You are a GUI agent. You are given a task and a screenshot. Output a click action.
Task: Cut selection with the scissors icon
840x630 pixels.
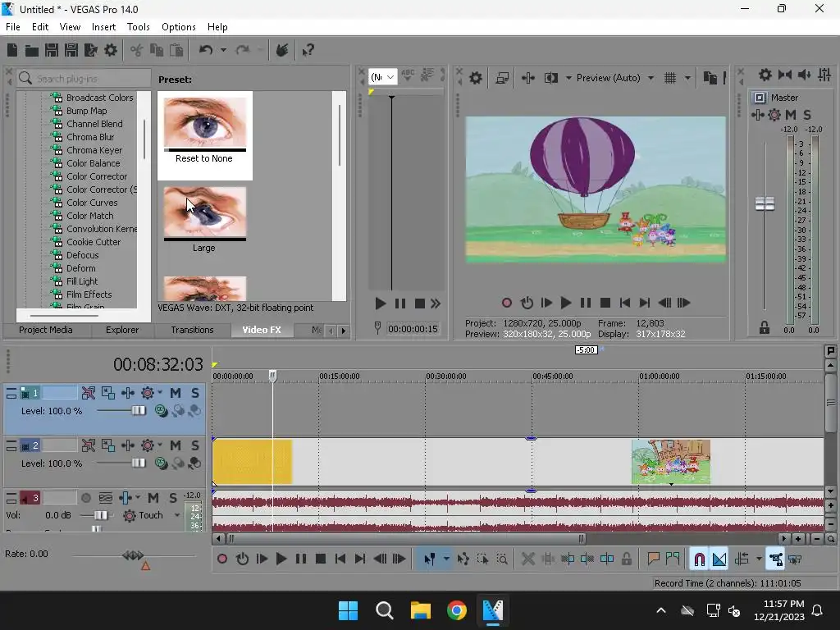click(137, 50)
